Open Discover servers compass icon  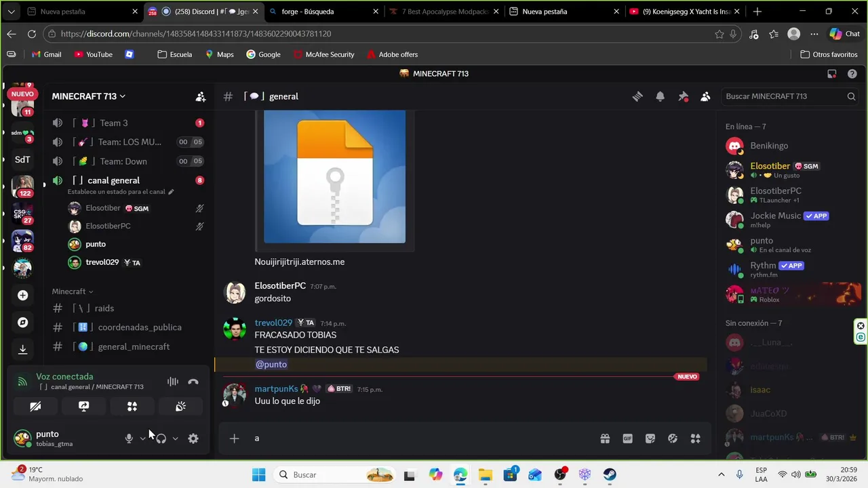point(22,323)
